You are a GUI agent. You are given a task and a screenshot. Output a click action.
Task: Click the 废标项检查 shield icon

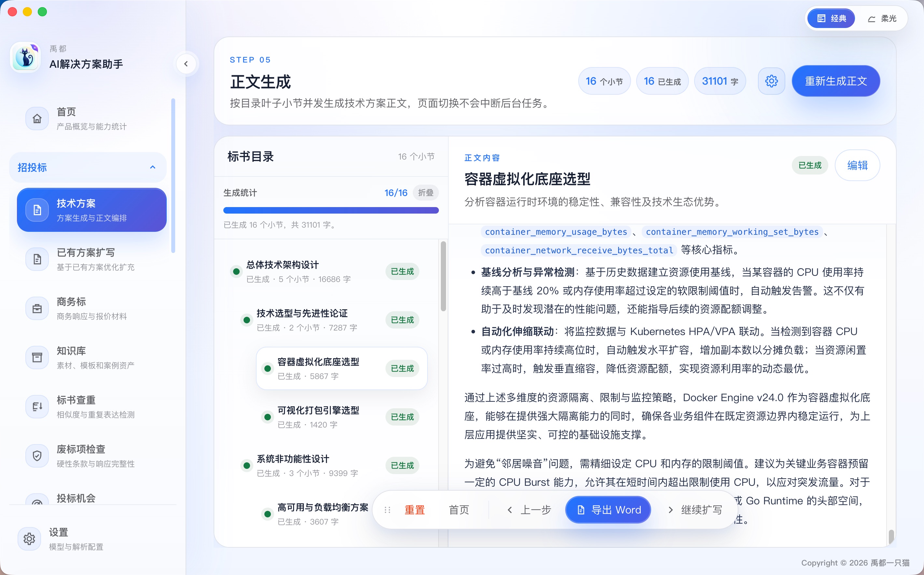pos(37,456)
